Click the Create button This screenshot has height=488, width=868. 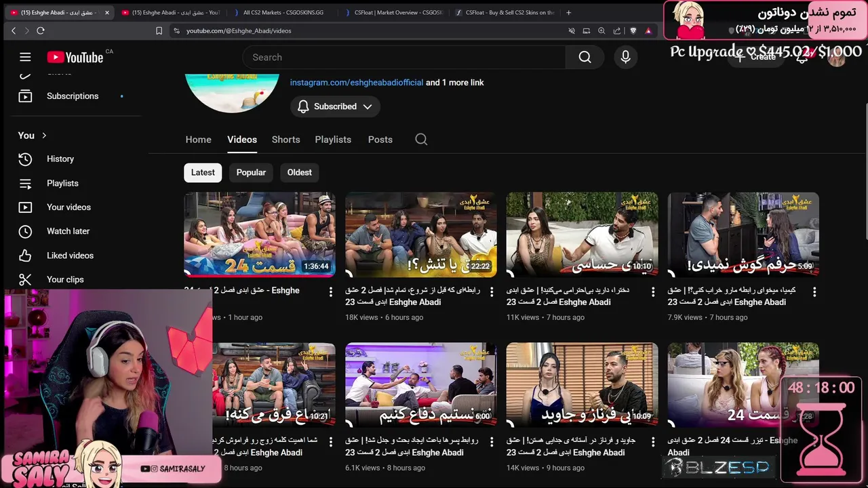pos(755,58)
